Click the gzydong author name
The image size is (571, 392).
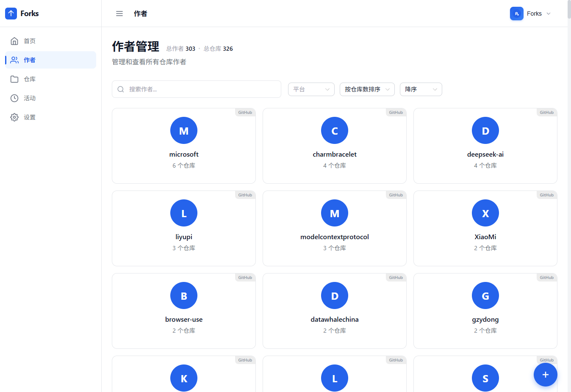(x=485, y=320)
